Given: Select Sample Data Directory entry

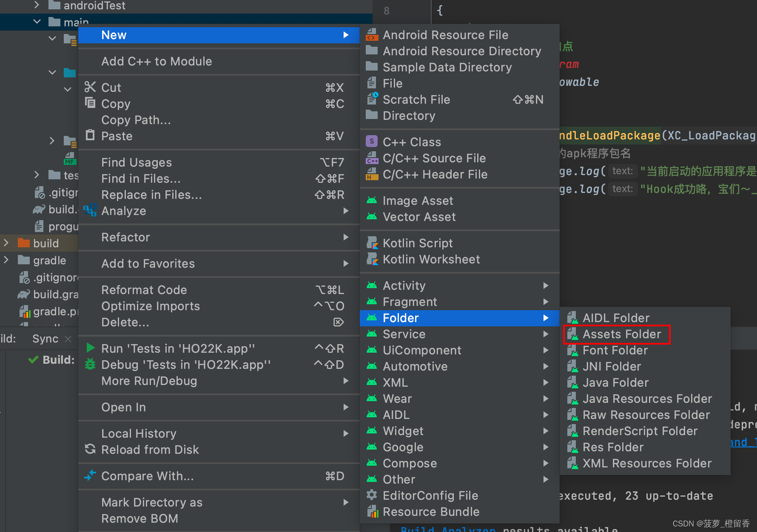Looking at the screenshot, I should [459, 67].
